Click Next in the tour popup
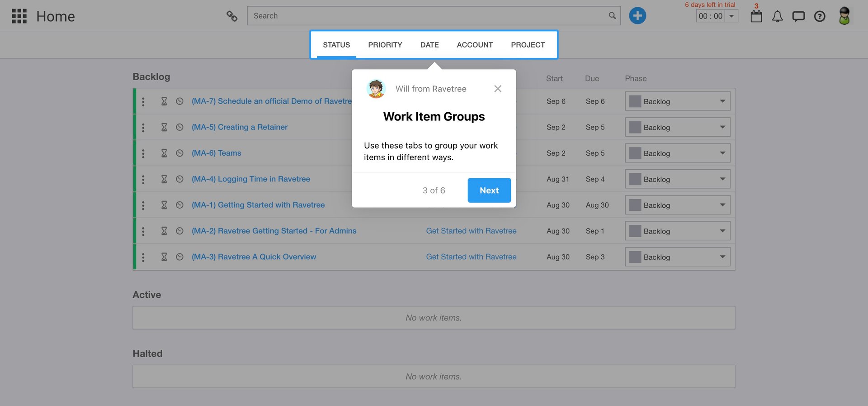Image resolution: width=868 pixels, height=406 pixels. [x=489, y=191]
